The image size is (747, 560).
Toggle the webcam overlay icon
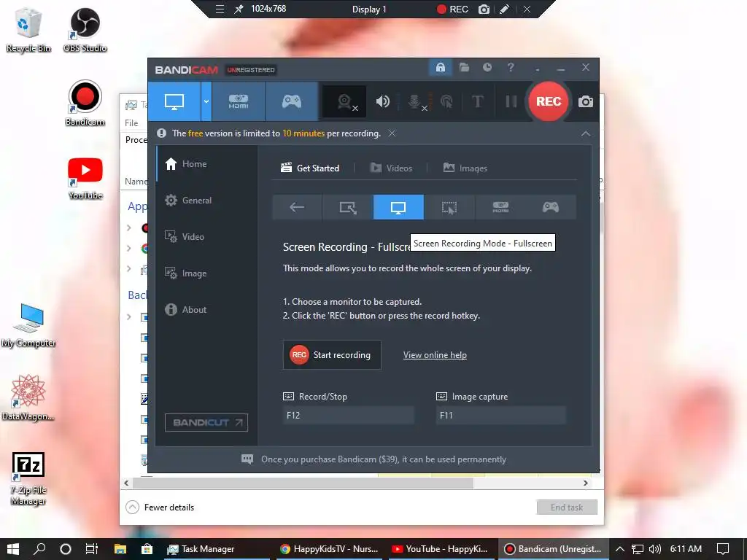click(x=344, y=101)
